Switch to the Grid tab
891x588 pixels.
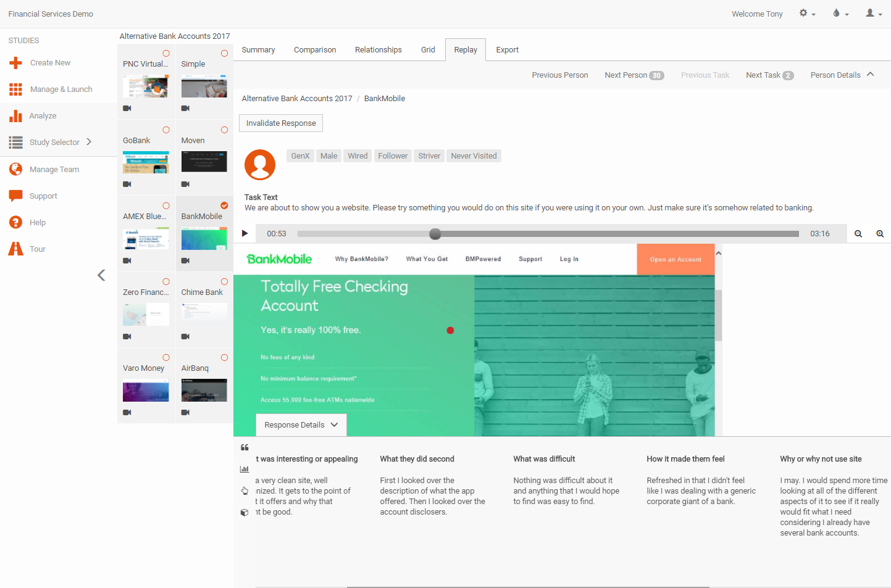point(428,50)
